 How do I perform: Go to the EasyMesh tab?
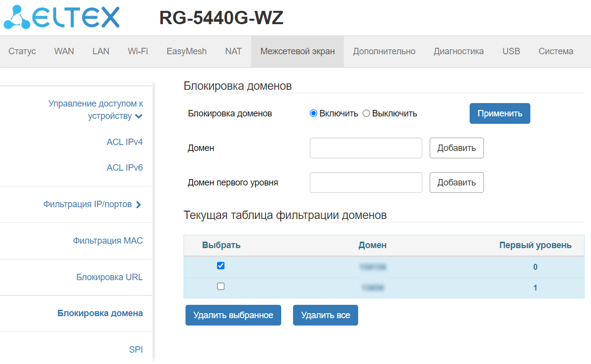pos(186,51)
